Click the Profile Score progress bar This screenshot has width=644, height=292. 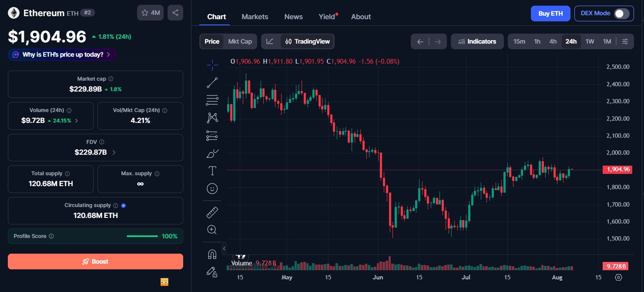tap(142, 236)
